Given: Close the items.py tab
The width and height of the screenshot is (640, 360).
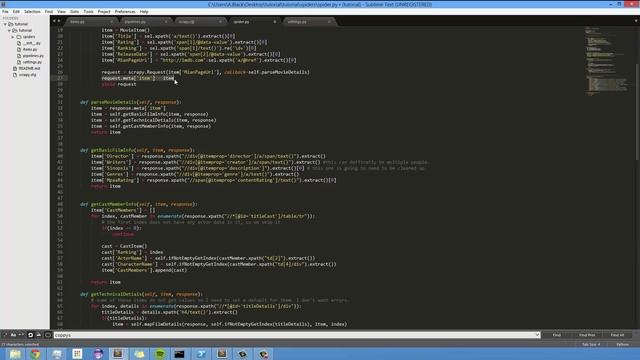Looking at the screenshot, I should pos(111,22).
